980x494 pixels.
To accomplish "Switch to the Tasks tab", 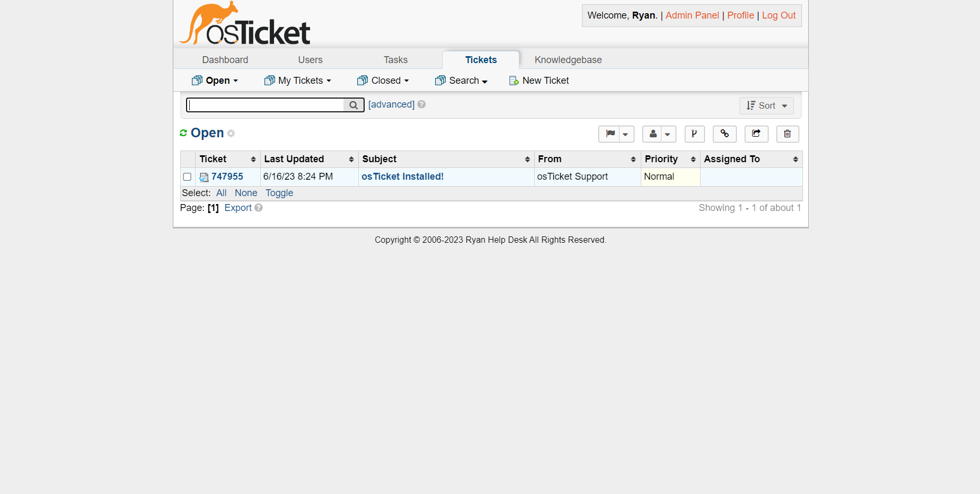I will pyautogui.click(x=396, y=60).
